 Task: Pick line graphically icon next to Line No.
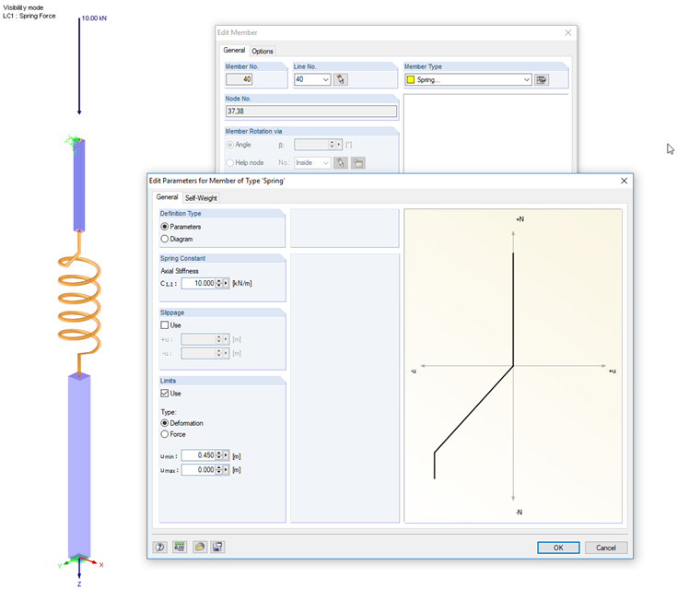point(341,79)
